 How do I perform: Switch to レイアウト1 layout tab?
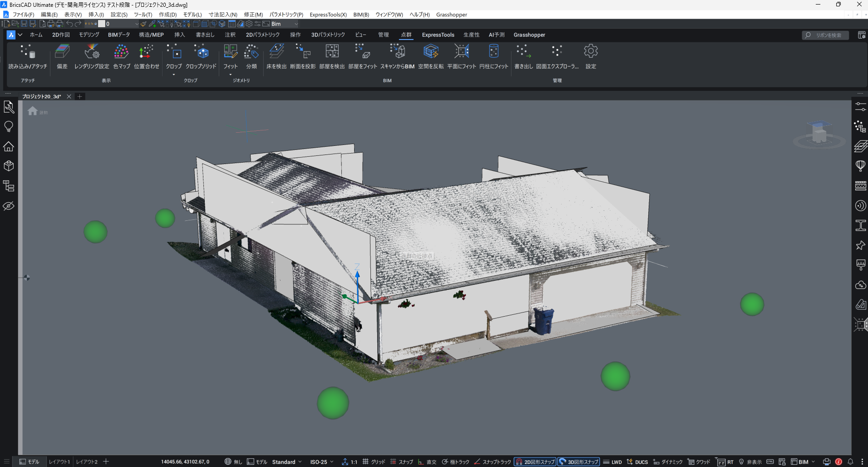click(59, 462)
